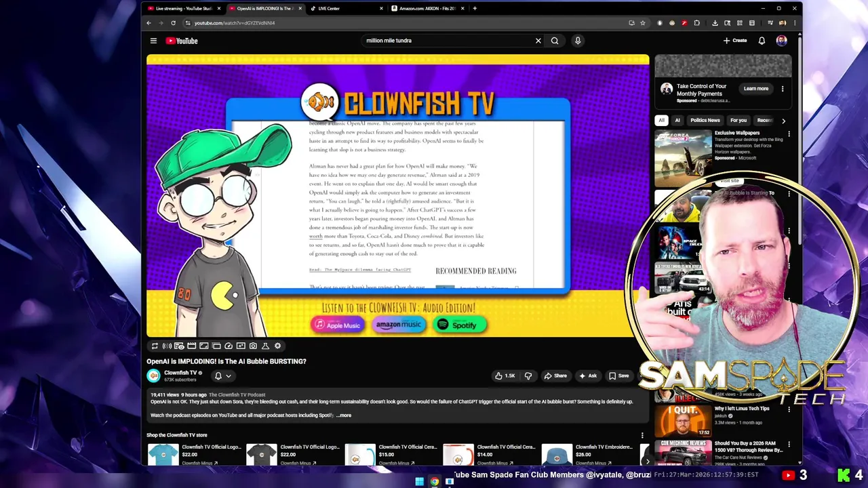Click the Create button
868x488 pixels.
coord(735,41)
